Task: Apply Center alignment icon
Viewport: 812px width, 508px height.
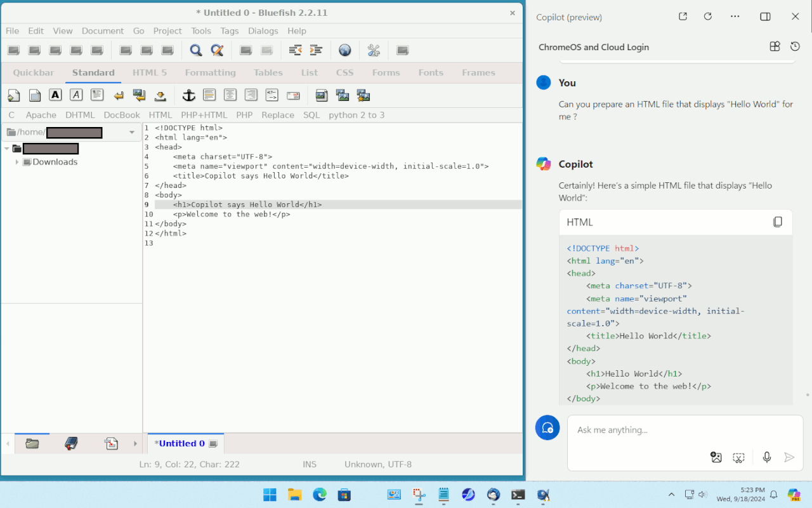Action: pos(230,95)
